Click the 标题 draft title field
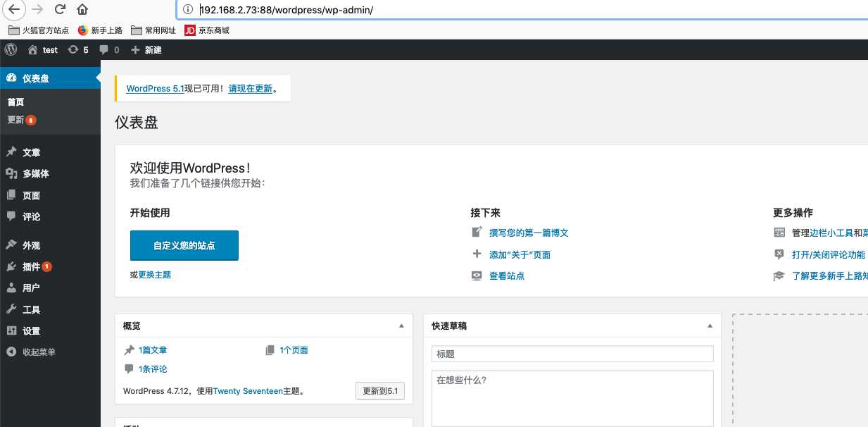The height and width of the screenshot is (427, 868). coord(572,354)
